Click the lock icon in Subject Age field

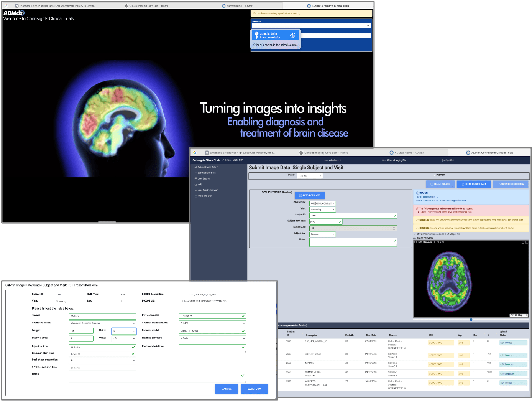[394, 228]
